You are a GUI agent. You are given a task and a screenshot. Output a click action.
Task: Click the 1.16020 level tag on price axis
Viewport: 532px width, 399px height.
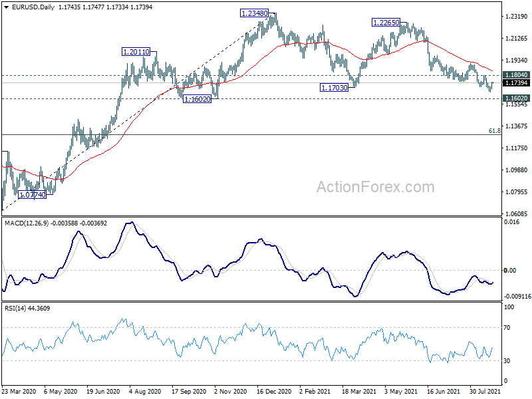click(x=517, y=98)
